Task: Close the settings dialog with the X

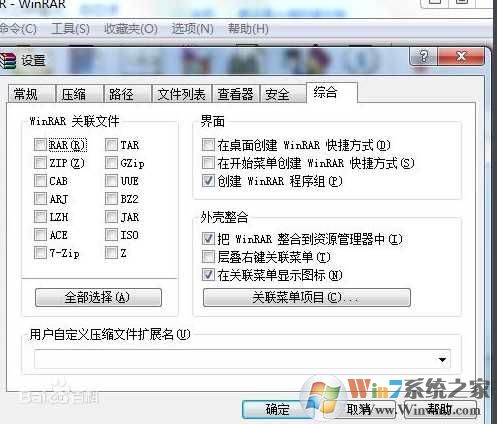Action: coord(461,56)
